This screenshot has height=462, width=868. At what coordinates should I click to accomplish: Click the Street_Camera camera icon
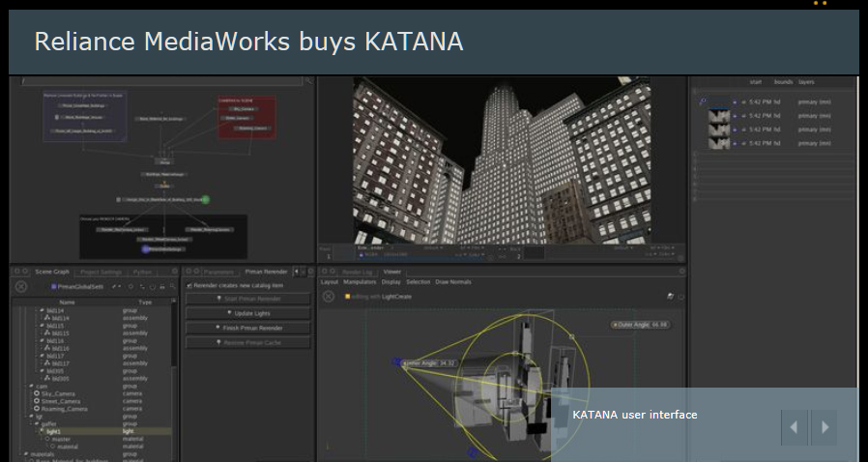[37, 401]
